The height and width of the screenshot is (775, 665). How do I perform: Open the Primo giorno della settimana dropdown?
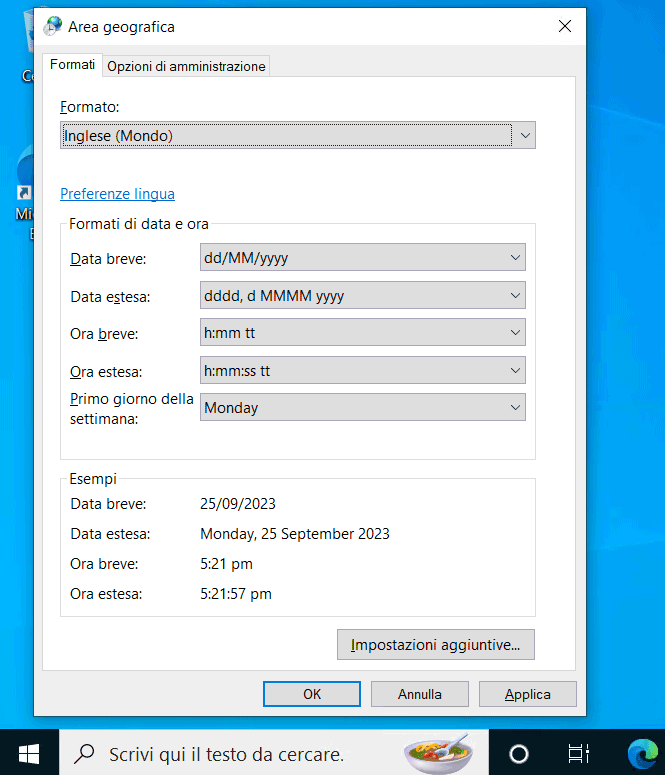362,407
